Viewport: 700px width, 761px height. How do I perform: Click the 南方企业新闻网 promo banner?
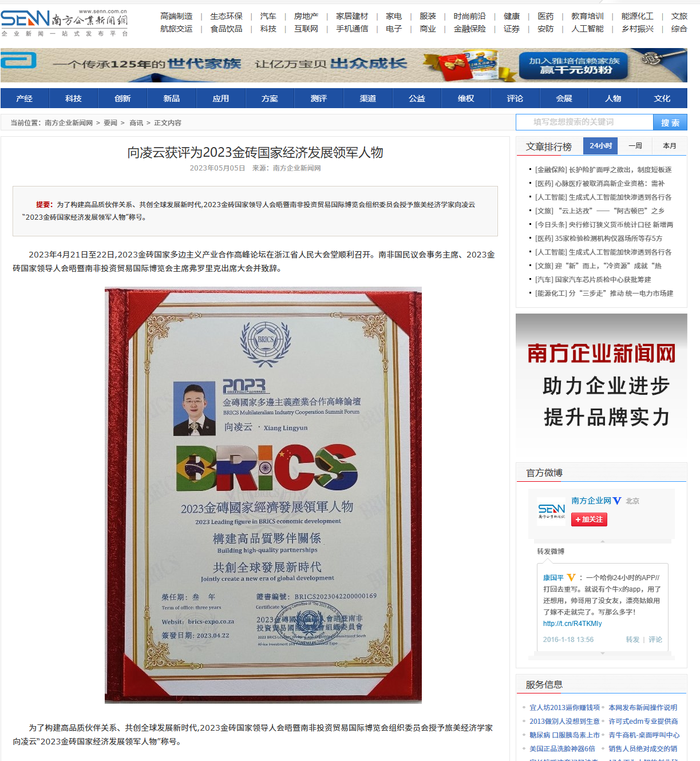tap(602, 382)
